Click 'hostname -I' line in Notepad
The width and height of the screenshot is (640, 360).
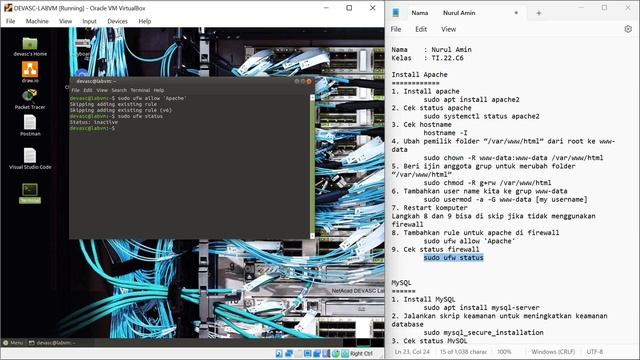[445, 133]
